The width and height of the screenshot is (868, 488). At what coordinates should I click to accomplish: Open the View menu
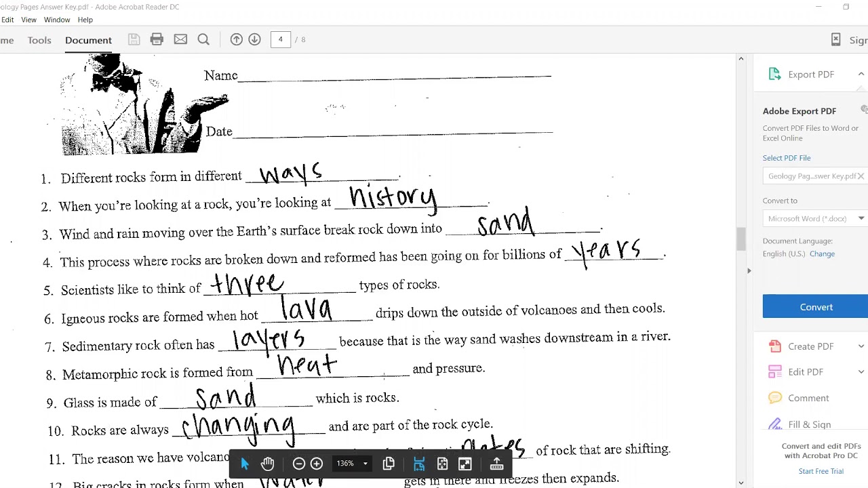click(28, 20)
